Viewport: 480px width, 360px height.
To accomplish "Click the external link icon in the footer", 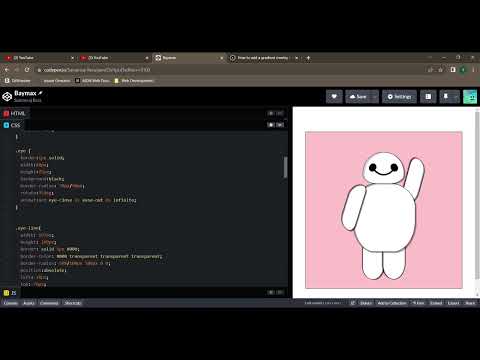I will coord(353,303).
